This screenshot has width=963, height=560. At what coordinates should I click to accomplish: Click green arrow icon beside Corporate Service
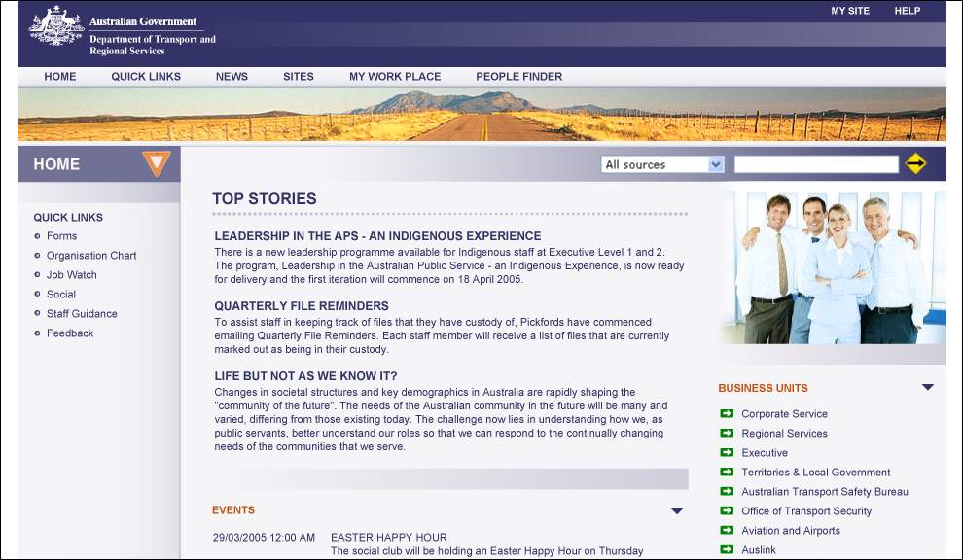tap(727, 414)
